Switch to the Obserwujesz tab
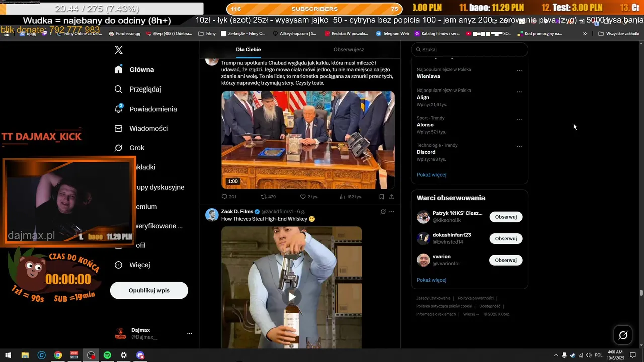This screenshot has width=644, height=362. pos(349,50)
